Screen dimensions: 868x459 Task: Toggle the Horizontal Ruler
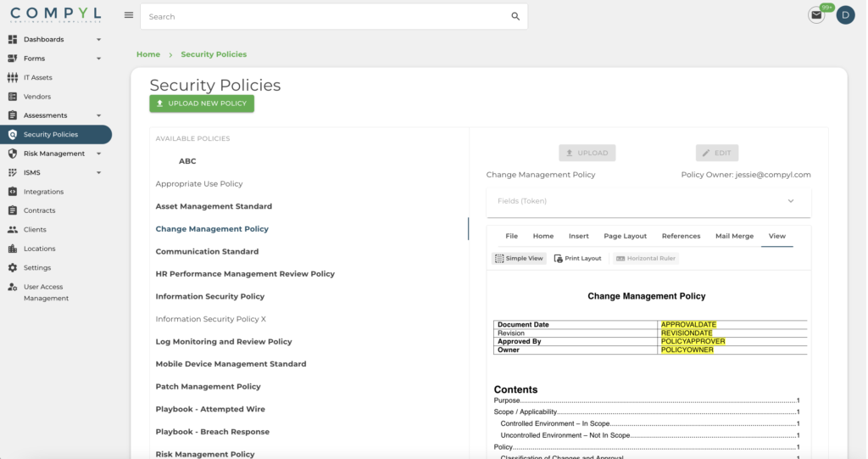point(645,258)
